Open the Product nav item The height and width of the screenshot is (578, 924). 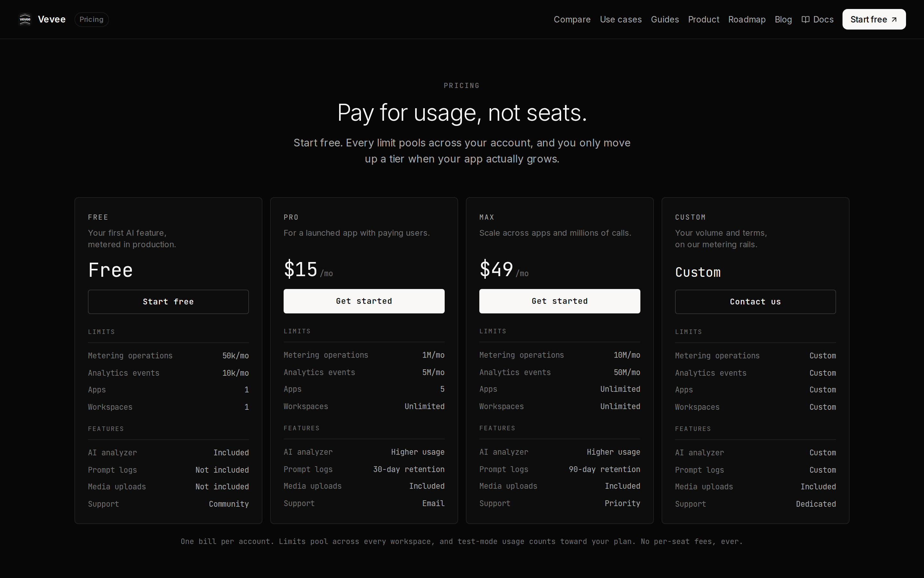[703, 20]
